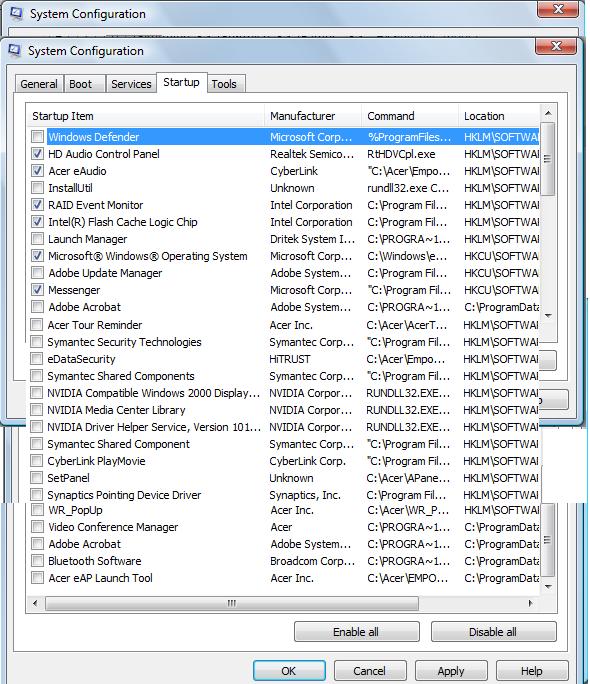The image size is (590, 684).
Task: Select the Symantec Security Technologies row
Action: 284,342
